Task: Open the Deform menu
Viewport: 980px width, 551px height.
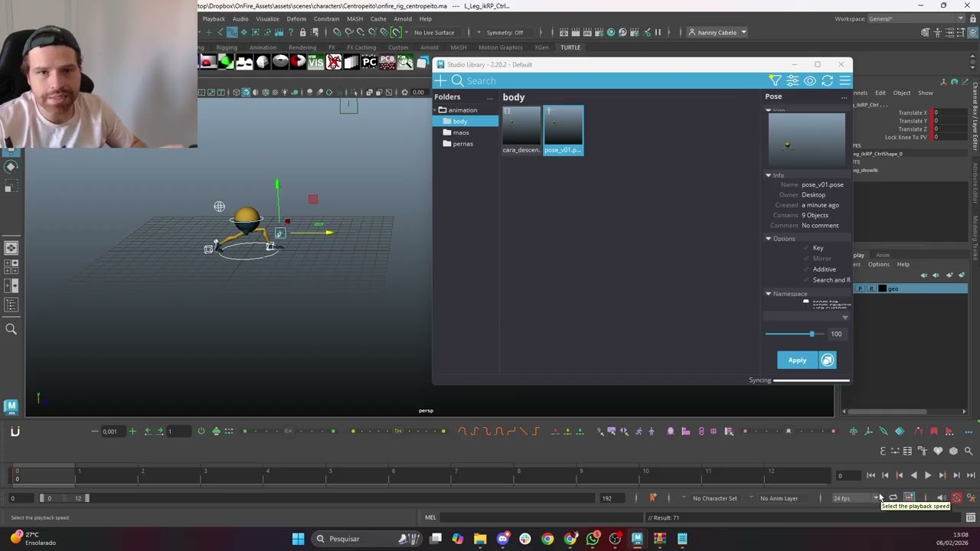Action: pyautogui.click(x=296, y=19)
